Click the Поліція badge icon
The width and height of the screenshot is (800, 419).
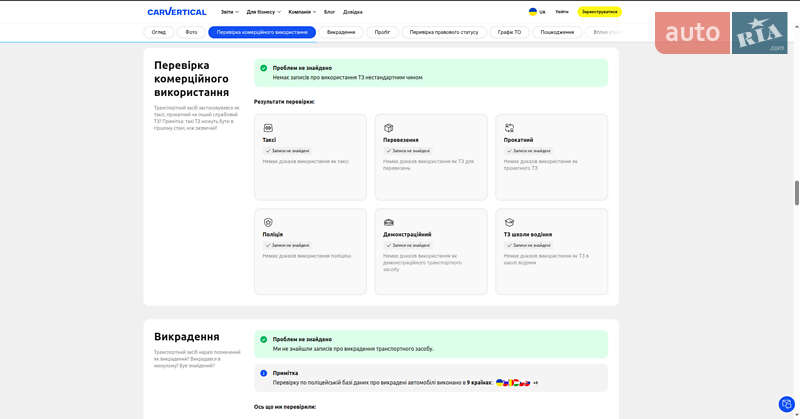268,222
